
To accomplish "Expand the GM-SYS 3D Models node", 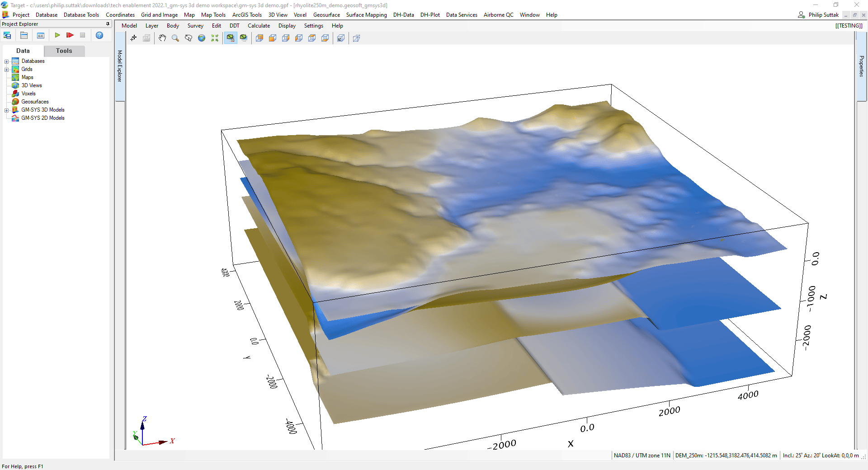I will (x=7, y=110).
